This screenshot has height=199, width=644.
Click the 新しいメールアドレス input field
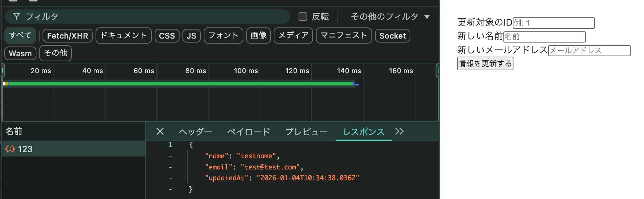pyautogui.click(x=589, y=50)
